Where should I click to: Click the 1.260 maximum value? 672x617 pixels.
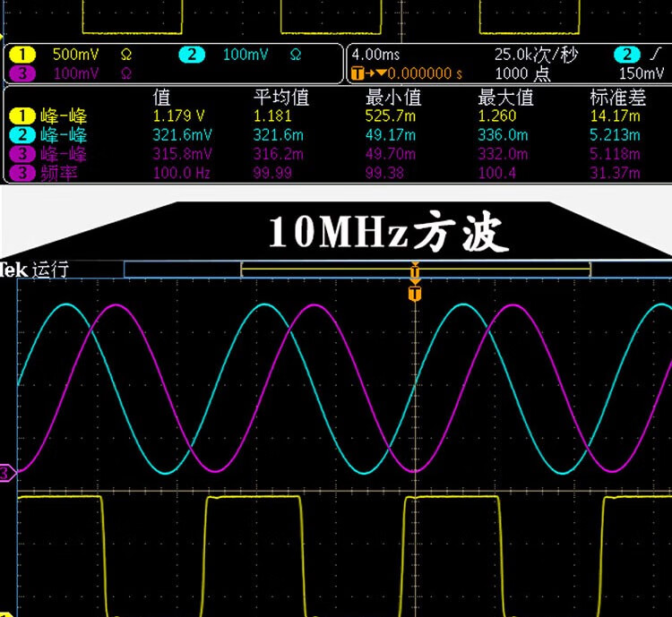pyautogui.click(x=497, y=116)
